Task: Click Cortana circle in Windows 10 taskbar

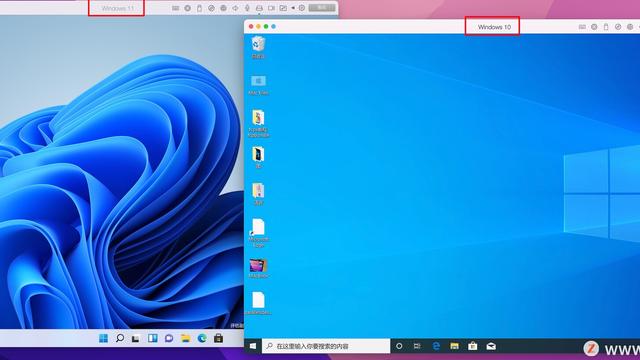Action: point(399,346)
